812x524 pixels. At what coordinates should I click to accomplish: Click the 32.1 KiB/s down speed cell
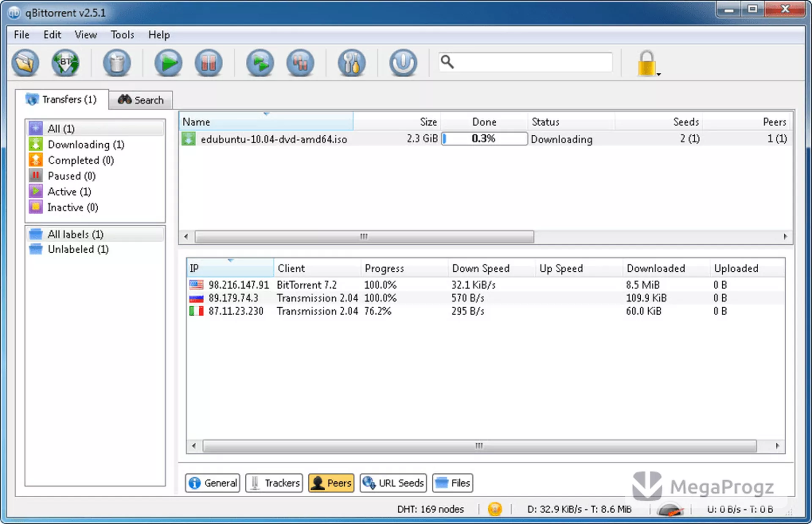click(x=473, y=285)
